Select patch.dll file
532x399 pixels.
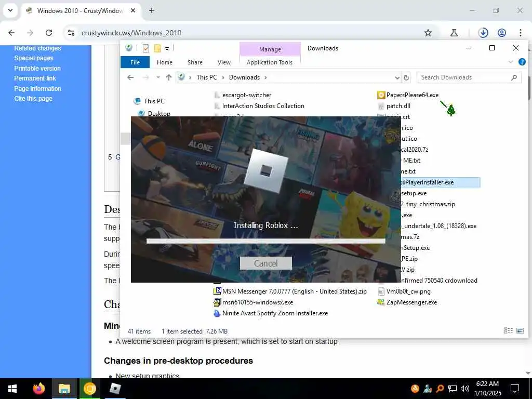click(398, 106)
